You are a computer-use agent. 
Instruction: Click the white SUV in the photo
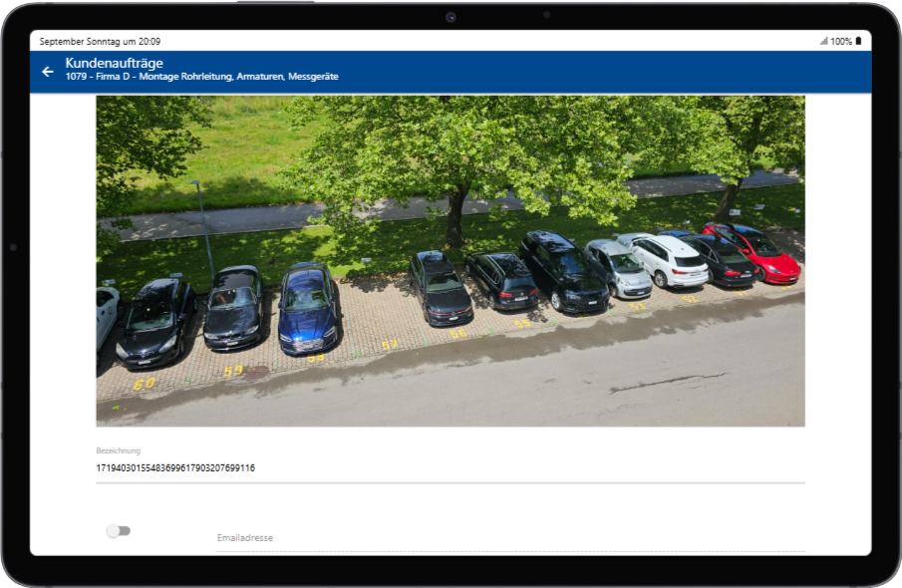pyautogui.click(x=671, y=260)
